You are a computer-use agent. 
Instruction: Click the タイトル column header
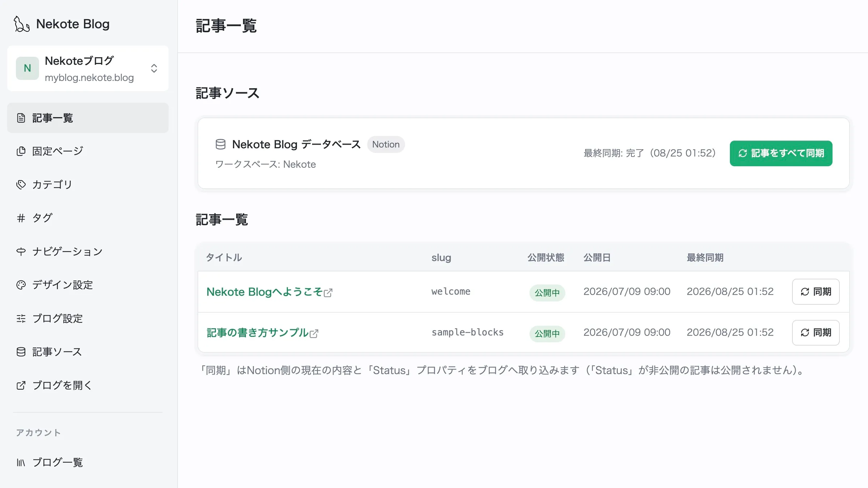[x=224, y=257]
